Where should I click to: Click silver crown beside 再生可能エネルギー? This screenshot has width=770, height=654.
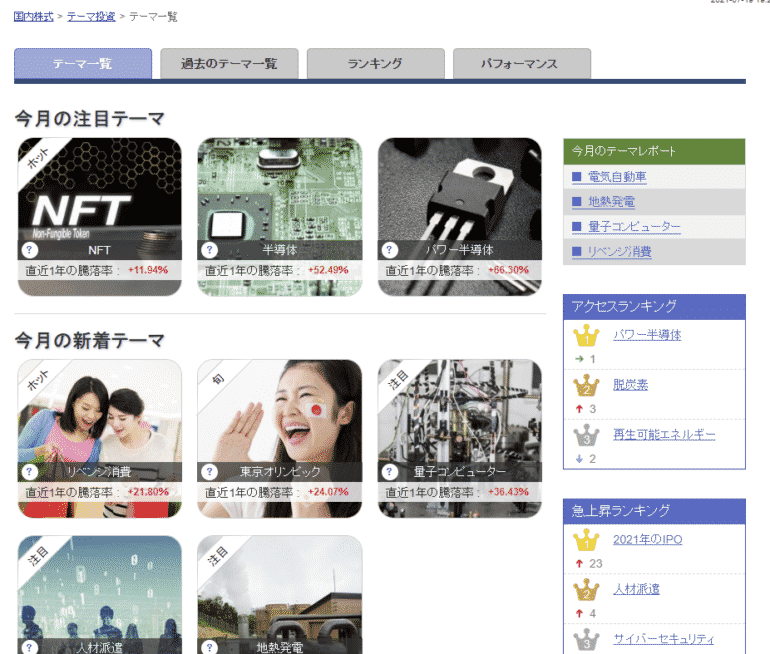[586, 436]
